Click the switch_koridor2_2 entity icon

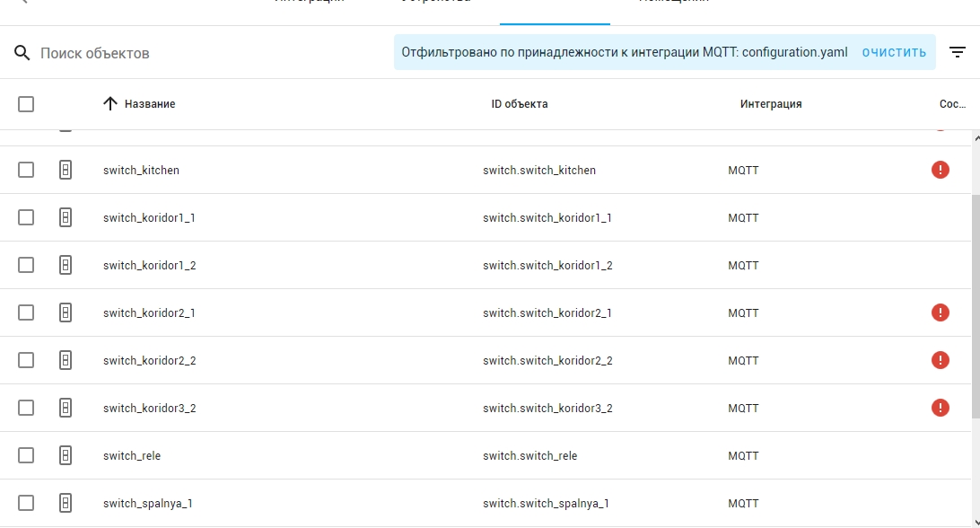click(x=66, y=360)
